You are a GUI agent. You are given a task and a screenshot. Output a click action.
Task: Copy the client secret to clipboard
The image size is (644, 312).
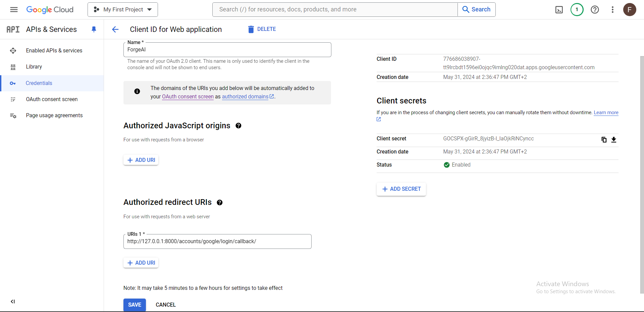tap(604, 140)
